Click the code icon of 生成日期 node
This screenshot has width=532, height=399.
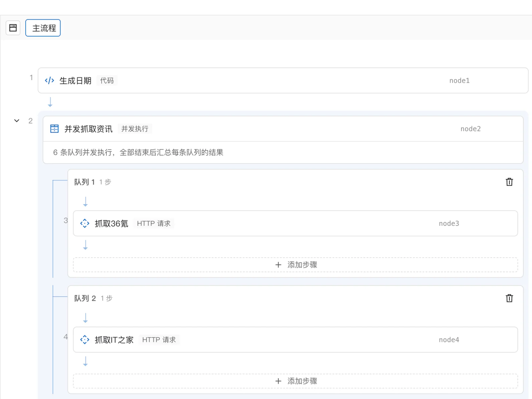(x=50, y=80)
